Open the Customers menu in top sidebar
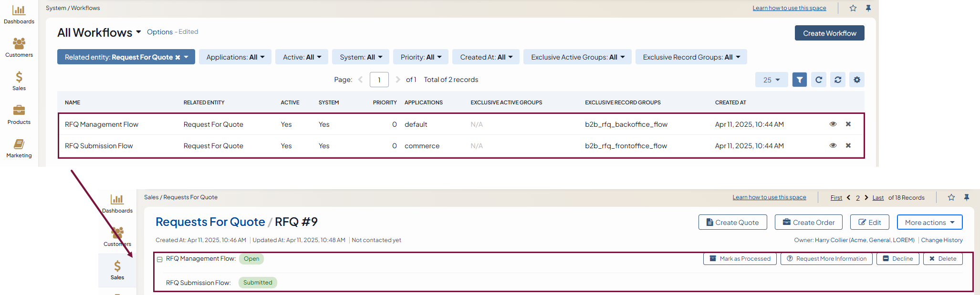 19,48
